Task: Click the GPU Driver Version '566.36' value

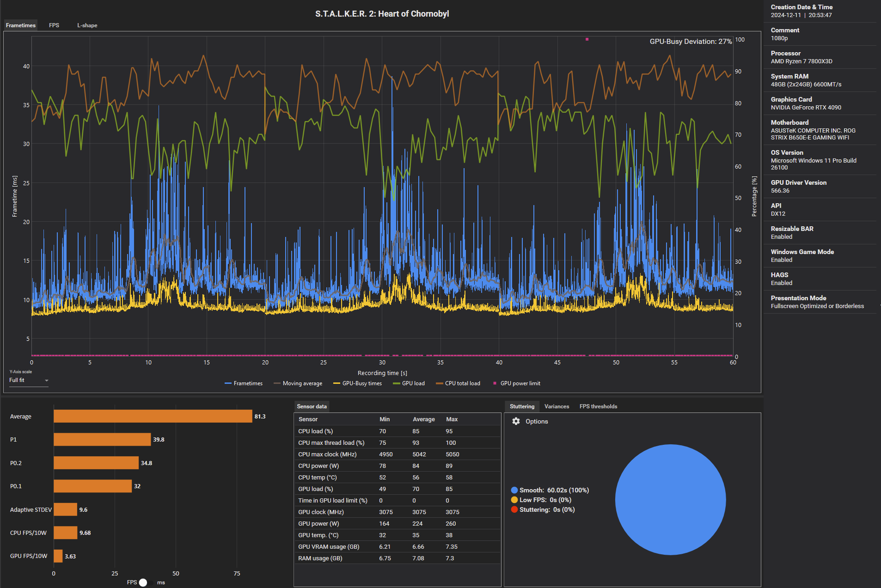Action: tap(780, 191)
